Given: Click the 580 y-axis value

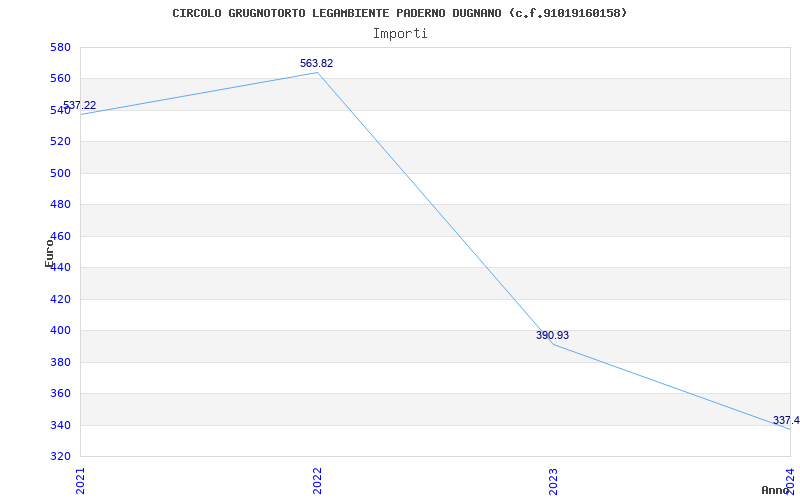Looking at the screenshot, I should click(x=60, y=47).
